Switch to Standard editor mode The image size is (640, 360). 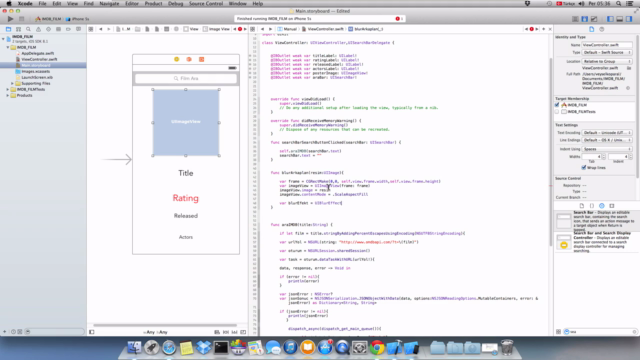click(575, 19)
